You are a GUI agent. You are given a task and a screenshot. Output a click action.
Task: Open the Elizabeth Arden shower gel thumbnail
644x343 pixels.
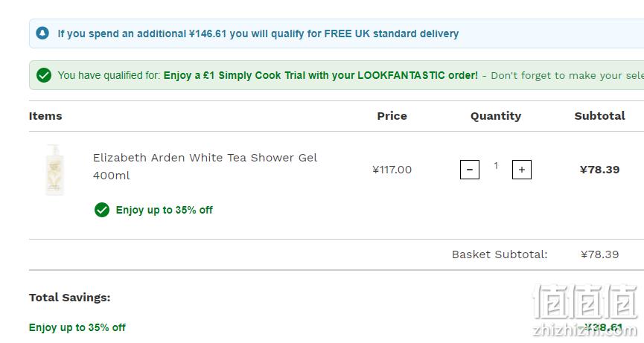coord(54,170)
